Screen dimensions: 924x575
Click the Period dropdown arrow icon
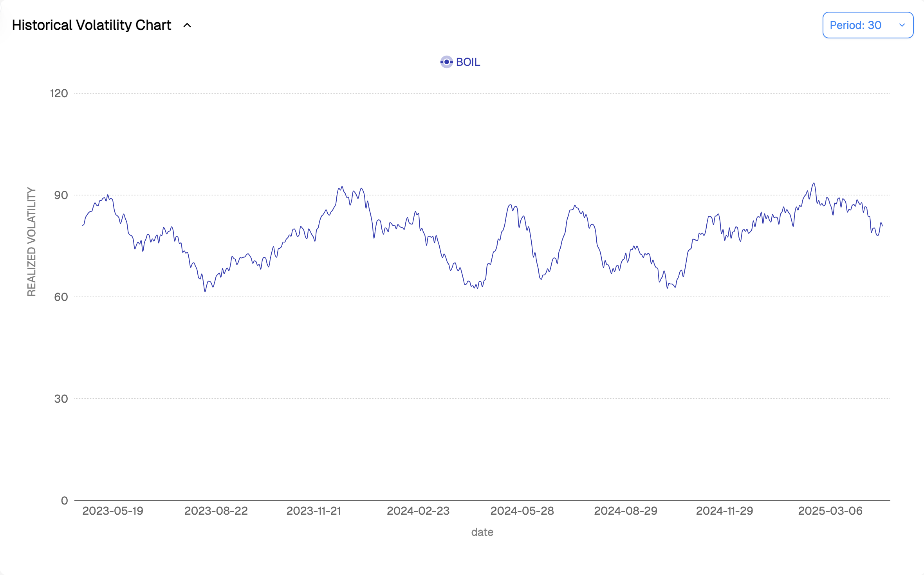902,25
